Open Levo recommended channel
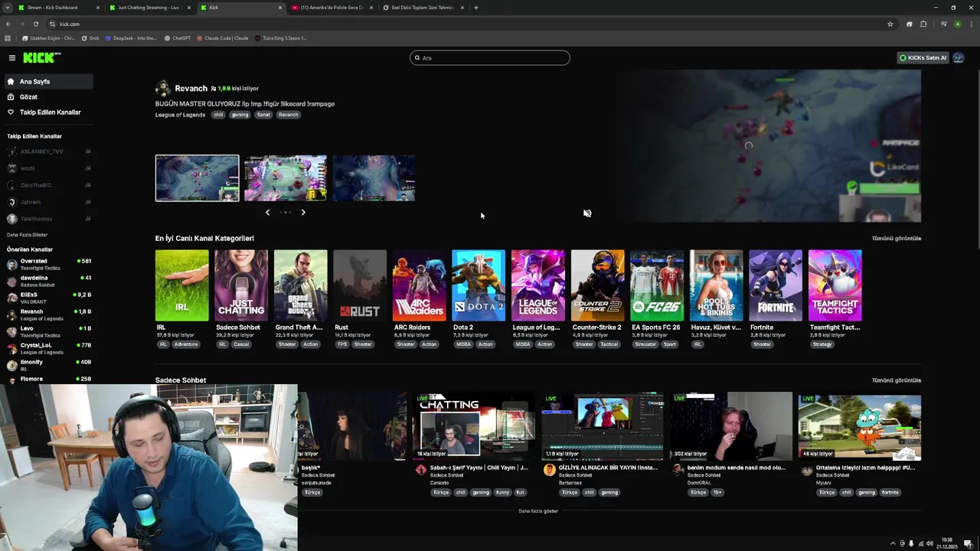980x551 pixels. coord(47,331)
